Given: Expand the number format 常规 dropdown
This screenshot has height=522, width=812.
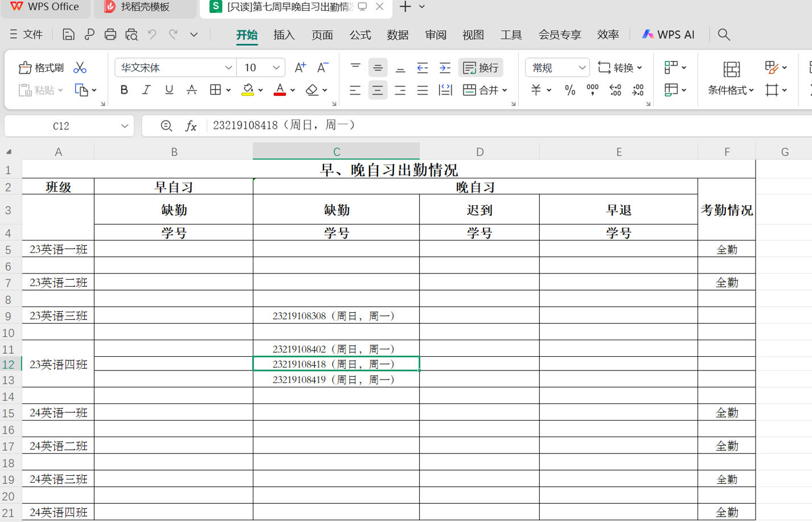Looking at the screenshot, I should click(x=581, y=68).
